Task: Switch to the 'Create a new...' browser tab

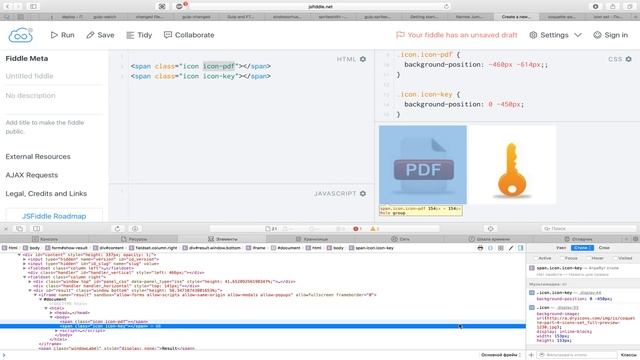Action: tap(516, 17)
